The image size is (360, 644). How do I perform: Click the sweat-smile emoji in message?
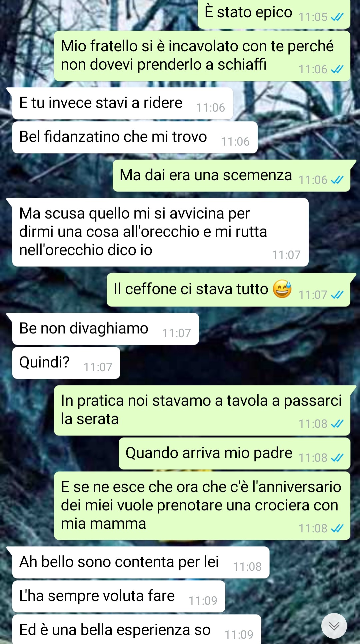[x=282, y=289]
